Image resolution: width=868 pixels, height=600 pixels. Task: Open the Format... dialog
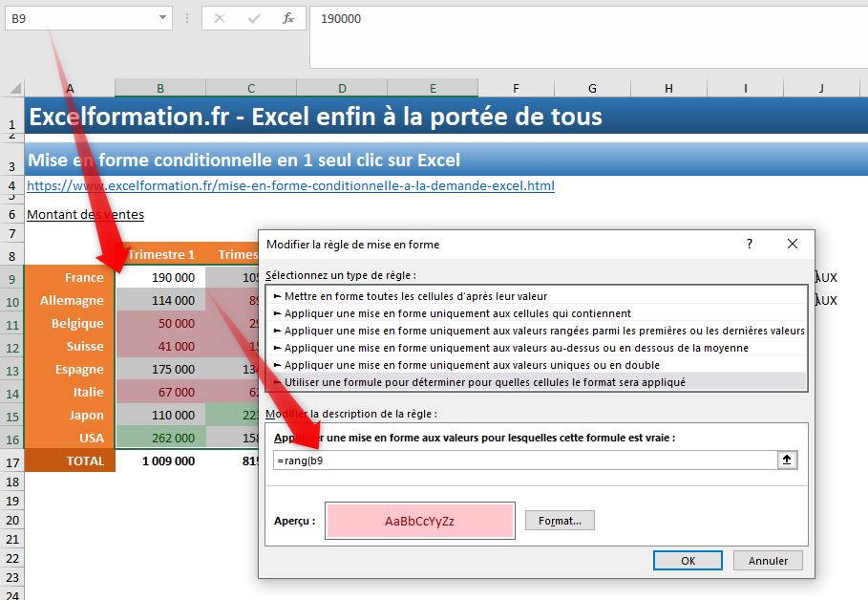[560, 519]
